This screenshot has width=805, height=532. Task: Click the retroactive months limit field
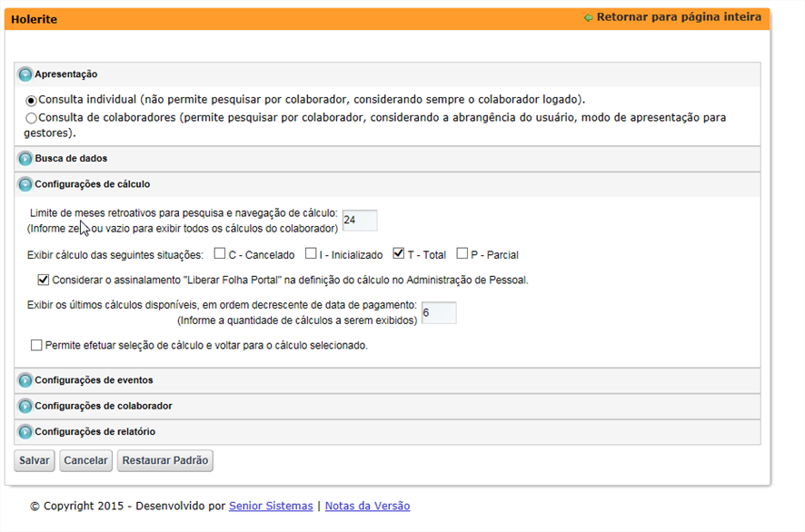359,221
